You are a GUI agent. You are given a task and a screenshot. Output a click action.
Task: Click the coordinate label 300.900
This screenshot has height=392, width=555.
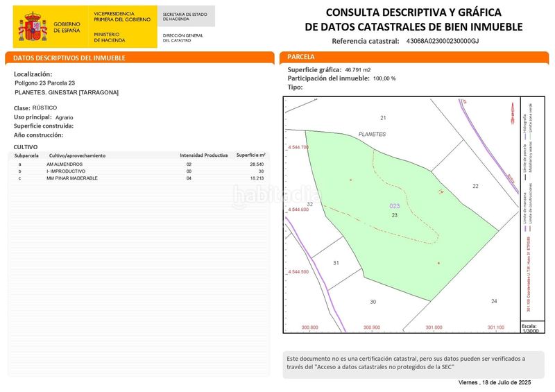[372, 327]
